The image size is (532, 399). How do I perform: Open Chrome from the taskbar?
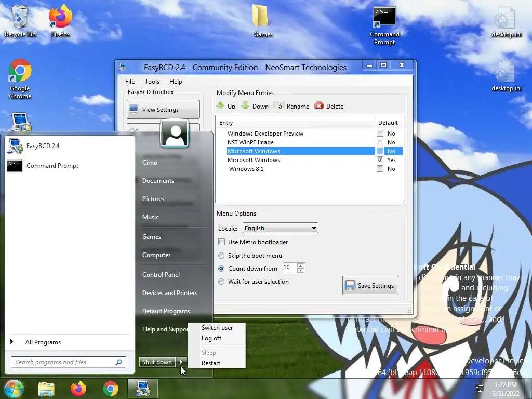point(111,389)
